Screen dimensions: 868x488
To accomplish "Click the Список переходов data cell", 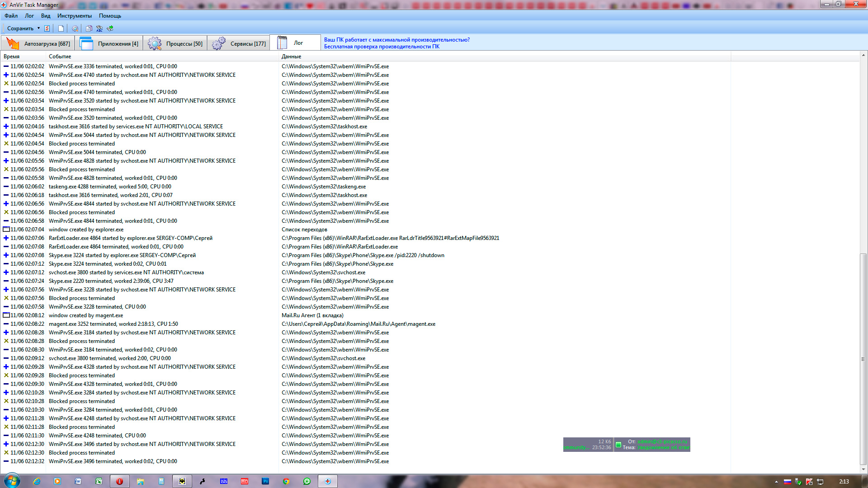I will click(304, 230).
